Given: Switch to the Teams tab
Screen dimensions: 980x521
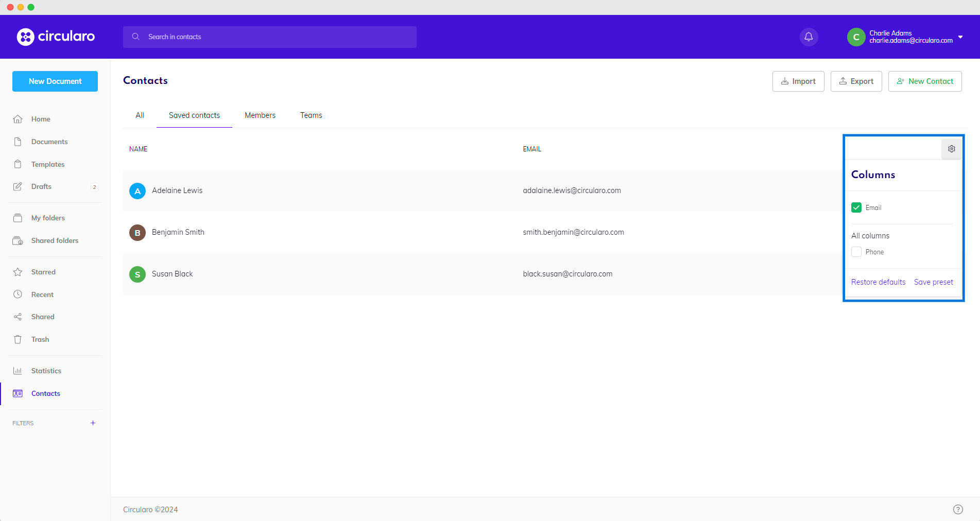Looking at the screenshot, I should pyautogui.click(x=311, y=115).
